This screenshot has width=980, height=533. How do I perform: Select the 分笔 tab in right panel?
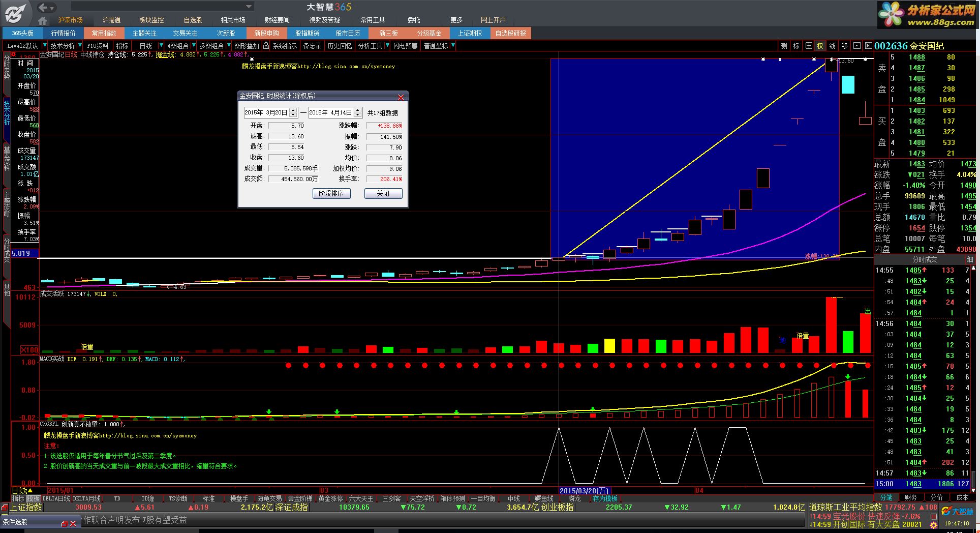(x=886, y=497)
